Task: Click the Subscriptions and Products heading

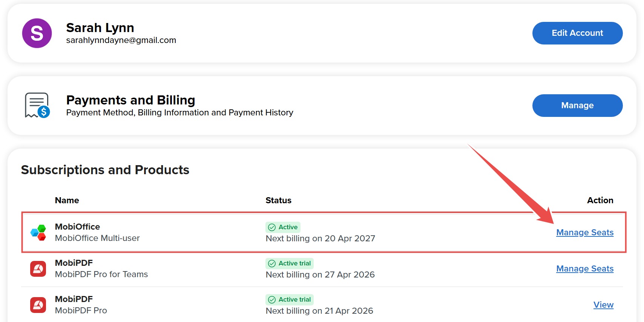Action: (x=105, y=170)
